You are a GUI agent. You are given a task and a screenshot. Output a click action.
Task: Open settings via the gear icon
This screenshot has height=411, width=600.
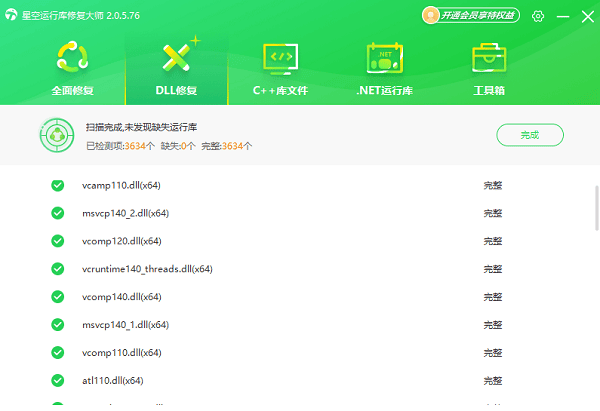[538, 16]
